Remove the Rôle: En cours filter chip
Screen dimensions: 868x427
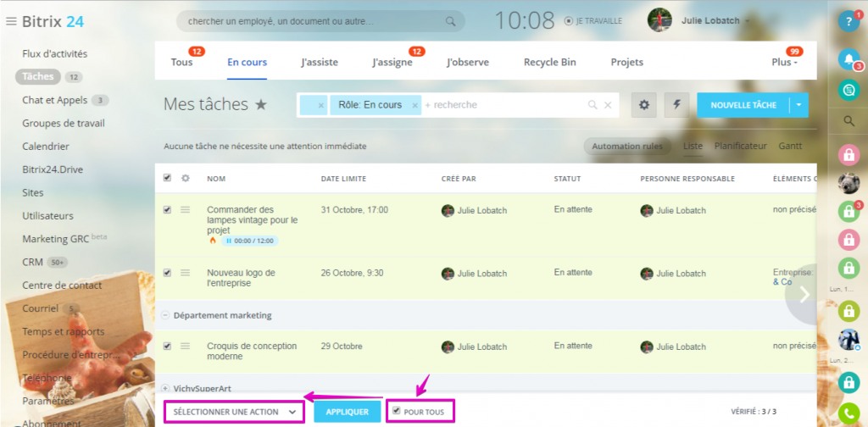coord(415,105)
